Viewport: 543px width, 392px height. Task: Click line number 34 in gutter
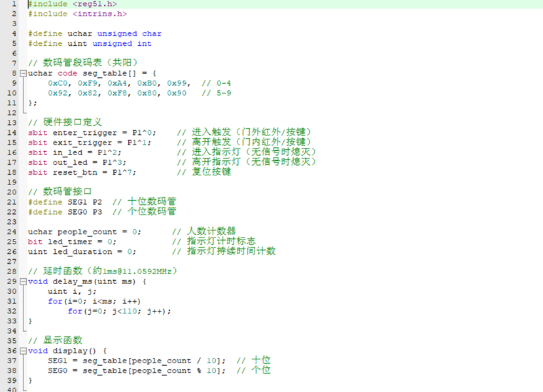click(x=11, y=331)
